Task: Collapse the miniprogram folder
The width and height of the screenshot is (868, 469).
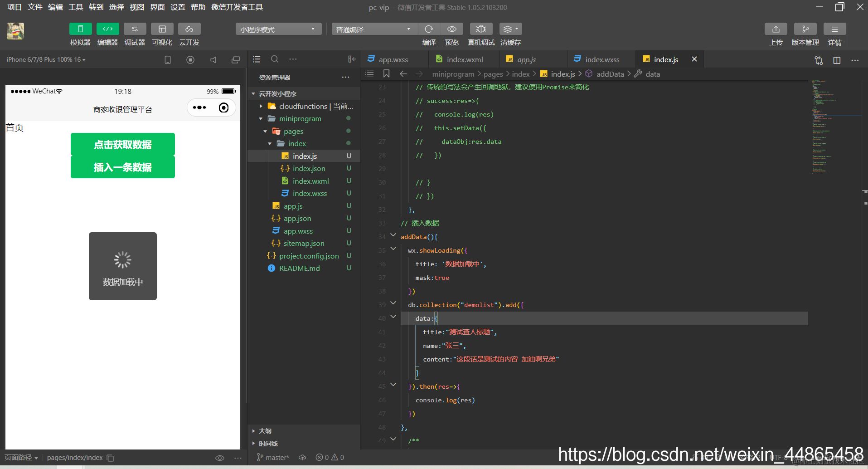Action: coord(261,119)
